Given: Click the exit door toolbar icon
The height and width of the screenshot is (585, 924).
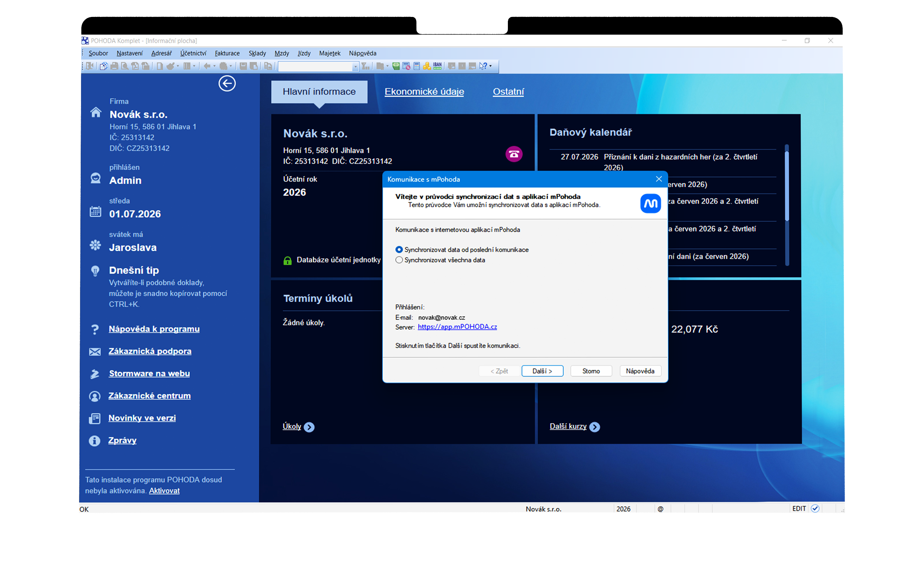Looking at the screenshot, I should coord(90,66).
